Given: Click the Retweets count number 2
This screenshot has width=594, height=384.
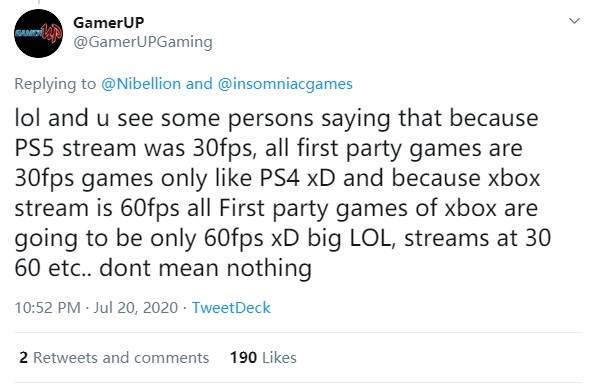Looking at the screenshot, I should point(23,357).
